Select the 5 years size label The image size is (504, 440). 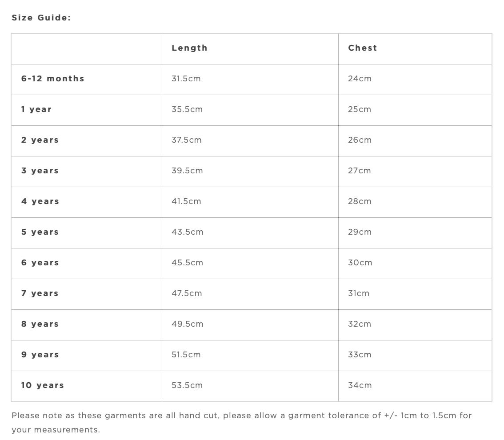tap(40, 232)
